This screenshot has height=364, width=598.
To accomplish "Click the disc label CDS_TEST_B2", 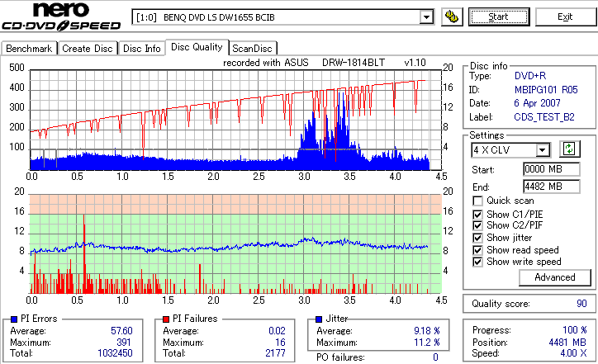I will coord(544,117).
